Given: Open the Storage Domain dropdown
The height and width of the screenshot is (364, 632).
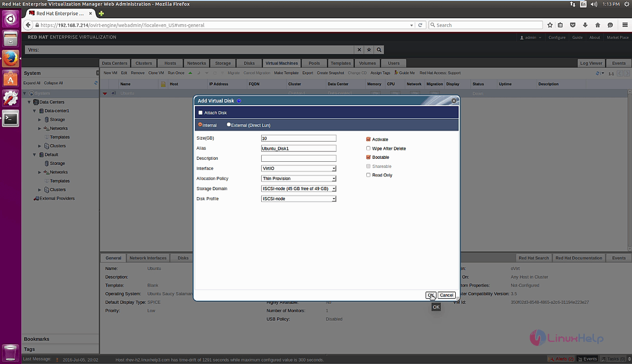Looking at the screenshot, I should coord(299,188).
